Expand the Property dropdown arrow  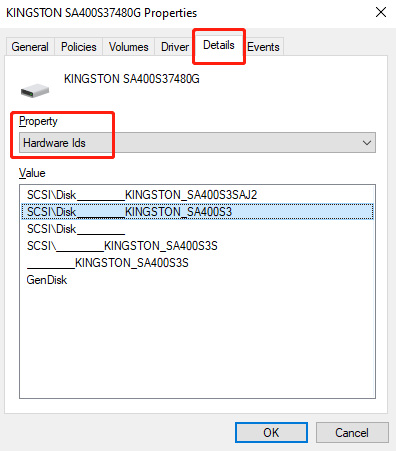click(x=367, y=143)
